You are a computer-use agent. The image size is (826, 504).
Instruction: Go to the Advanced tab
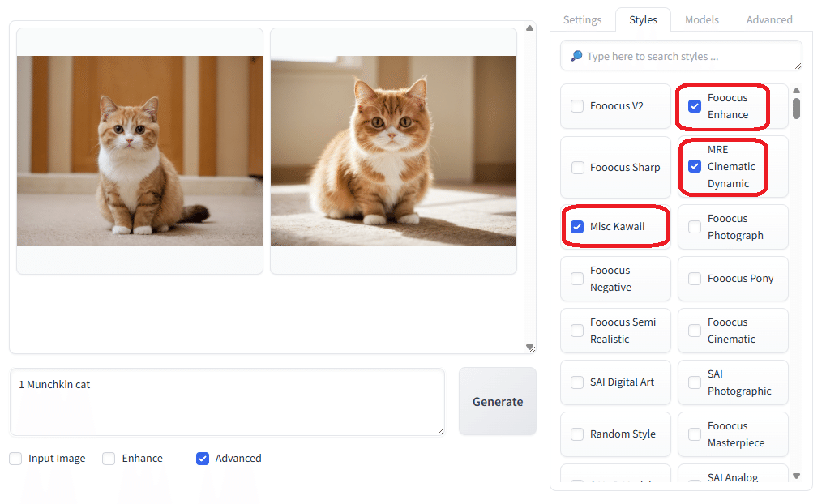768,20
